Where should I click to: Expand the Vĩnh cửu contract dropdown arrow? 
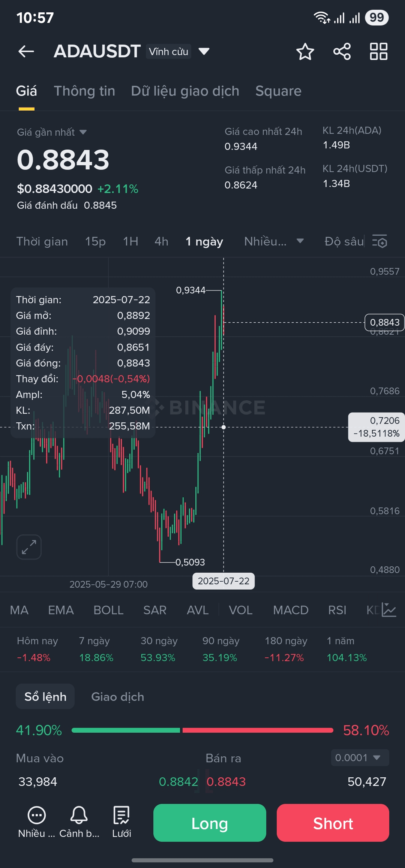(x=204, y=51)
